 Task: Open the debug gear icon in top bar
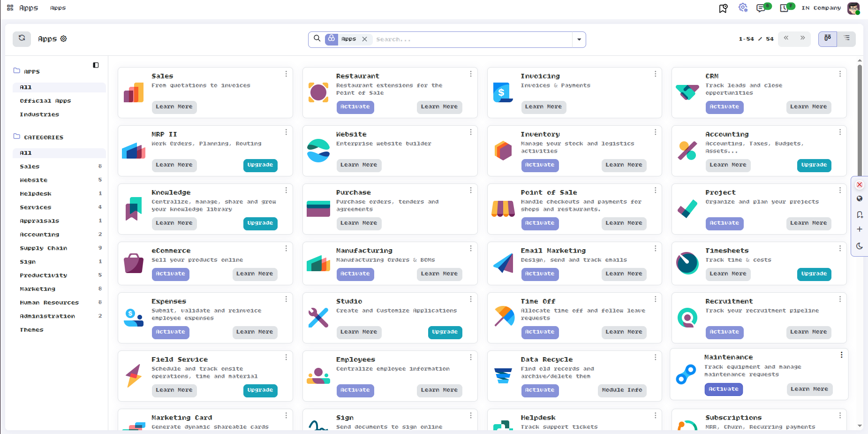(743, 8)
